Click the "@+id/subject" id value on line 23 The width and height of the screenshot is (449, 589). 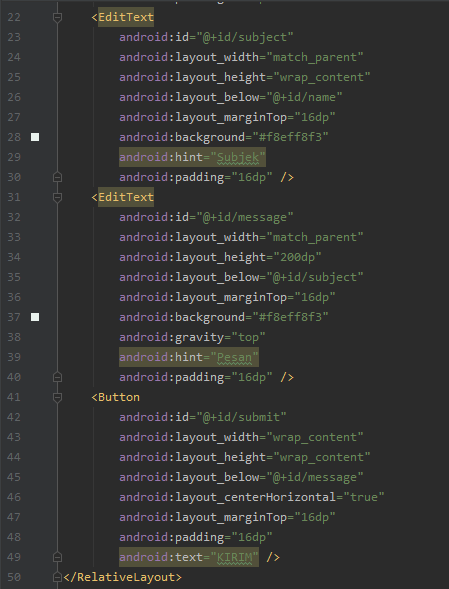[244, 37]
